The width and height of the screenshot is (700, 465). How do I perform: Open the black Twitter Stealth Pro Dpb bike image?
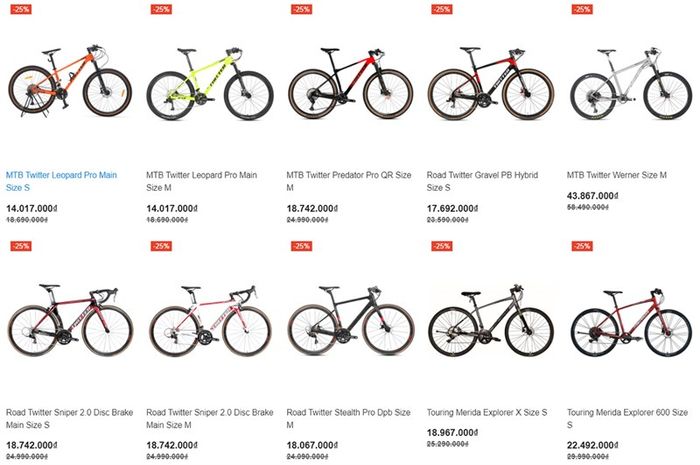coord(351,321)
